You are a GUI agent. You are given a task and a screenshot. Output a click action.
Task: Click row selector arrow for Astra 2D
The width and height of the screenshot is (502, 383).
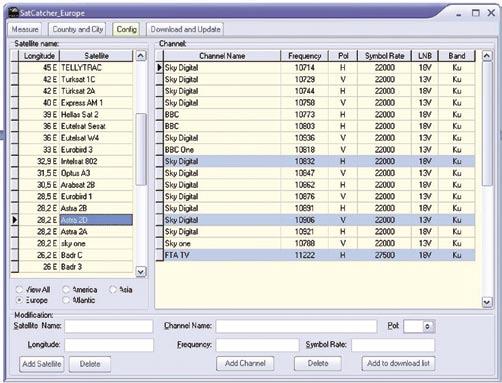[x=15, y=220]
